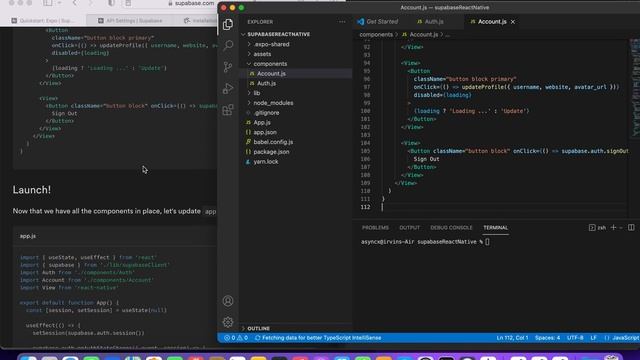Open Explorer more actions ellipsis
Image resolution: width=640 pixels, height=360 pixels.
point(342,22)
